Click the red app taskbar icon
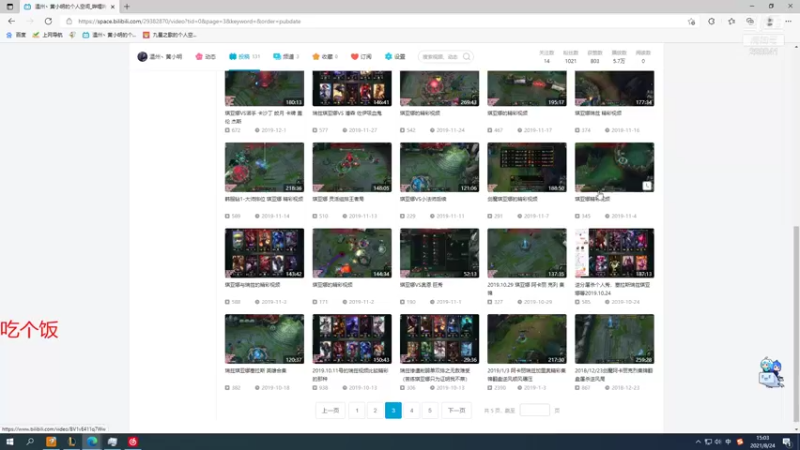This screenshot has width=800, height=450. (133, 442)
